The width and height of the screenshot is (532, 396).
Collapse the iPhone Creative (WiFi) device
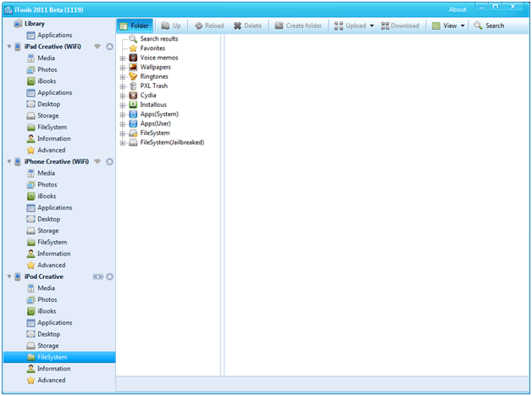[9, 162]
